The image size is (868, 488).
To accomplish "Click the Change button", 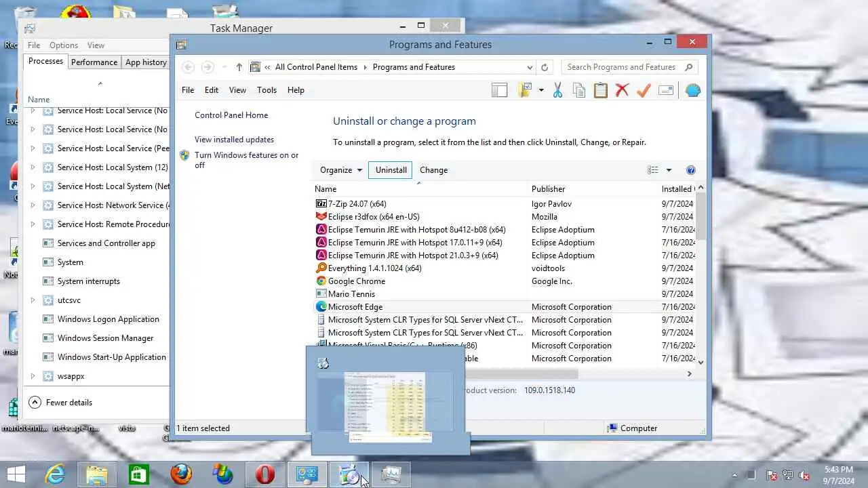I will tap(433, 170).
